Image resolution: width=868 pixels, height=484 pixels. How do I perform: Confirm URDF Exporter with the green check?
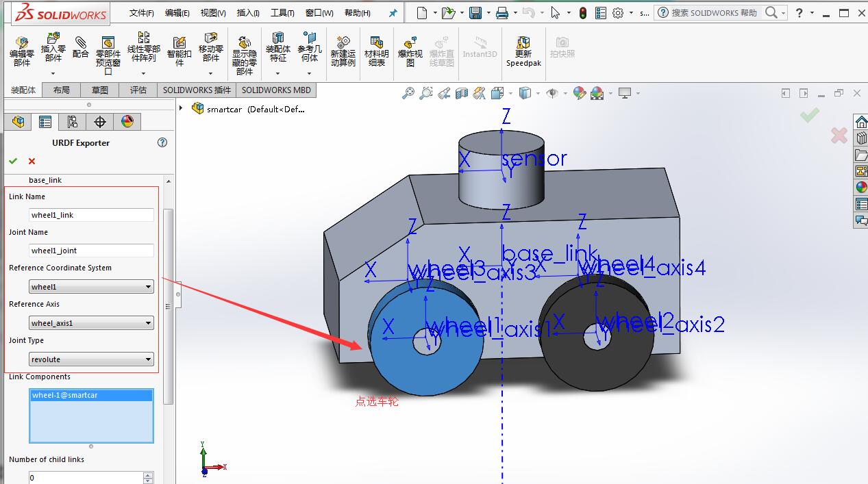pyautogui.click(x=13, y=161)
